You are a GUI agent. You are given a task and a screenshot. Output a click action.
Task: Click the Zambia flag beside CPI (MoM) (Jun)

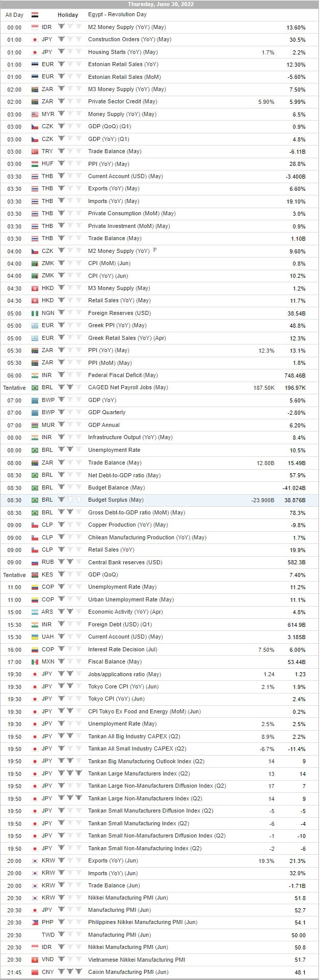coord(35,264)
